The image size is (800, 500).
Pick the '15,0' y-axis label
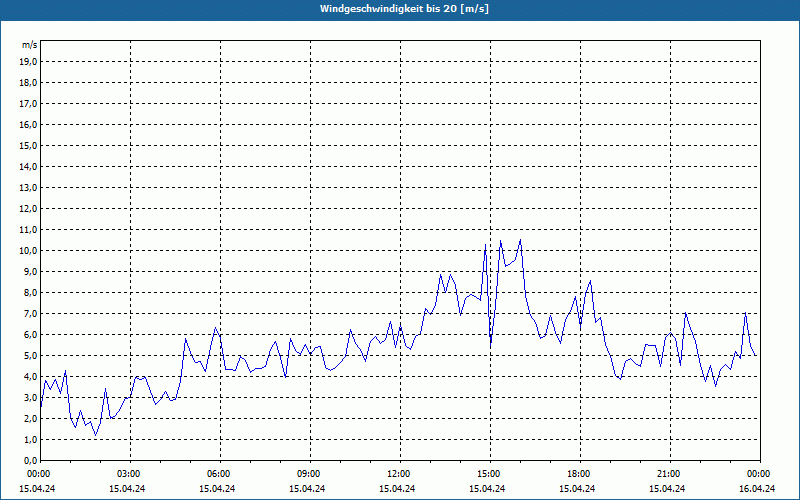point(28,145)
